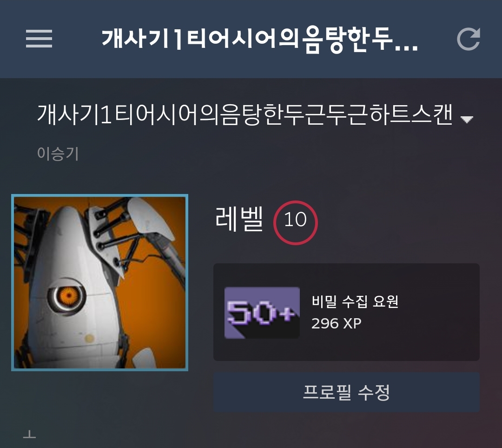
Task: Click the small icon below the avatar
Action: coord(29,434)
